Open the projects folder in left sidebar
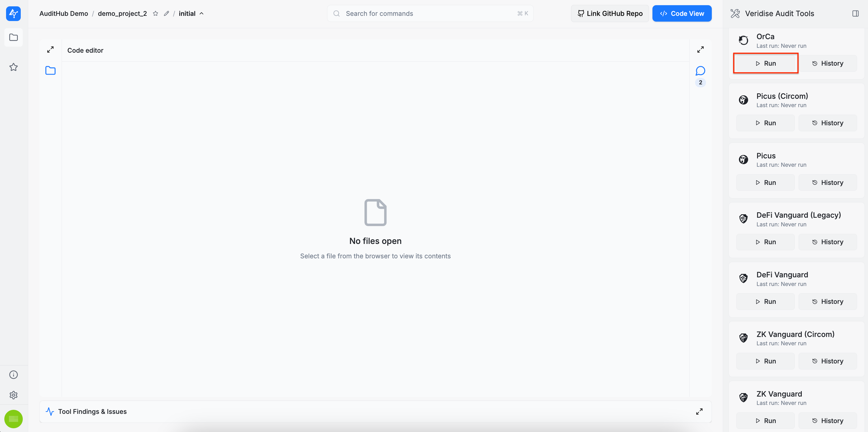 14,37
